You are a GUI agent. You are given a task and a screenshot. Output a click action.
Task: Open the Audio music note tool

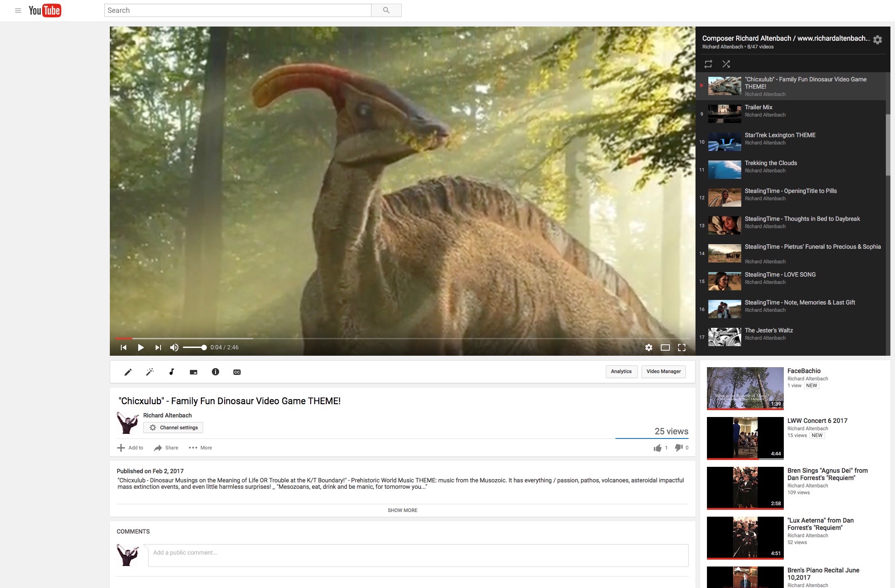pyautogui.click(x=172, y=372)
